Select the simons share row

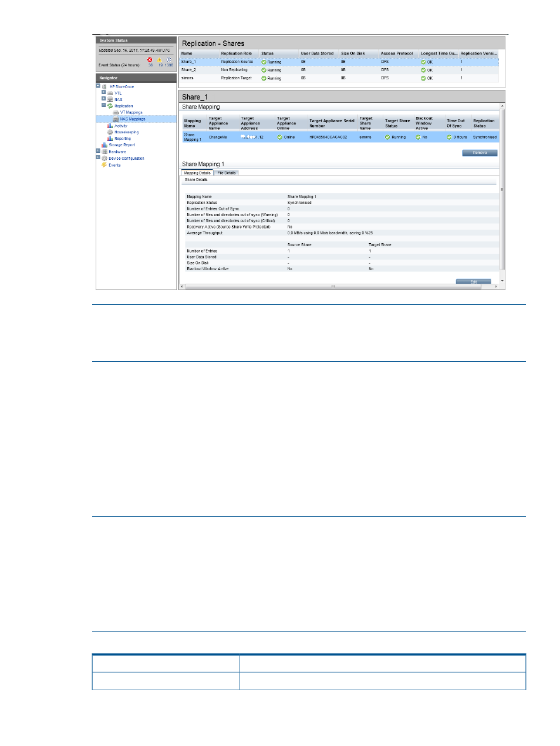(x=339, y=78)
